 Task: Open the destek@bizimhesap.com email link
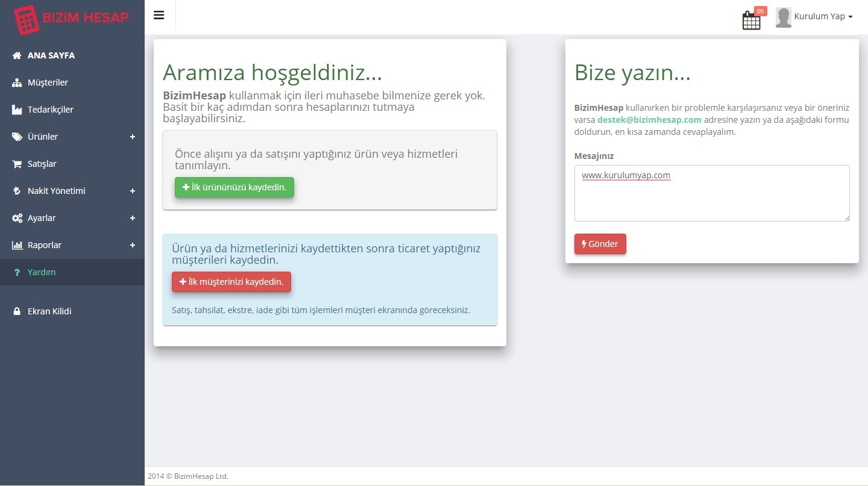[x=649, y=120]
